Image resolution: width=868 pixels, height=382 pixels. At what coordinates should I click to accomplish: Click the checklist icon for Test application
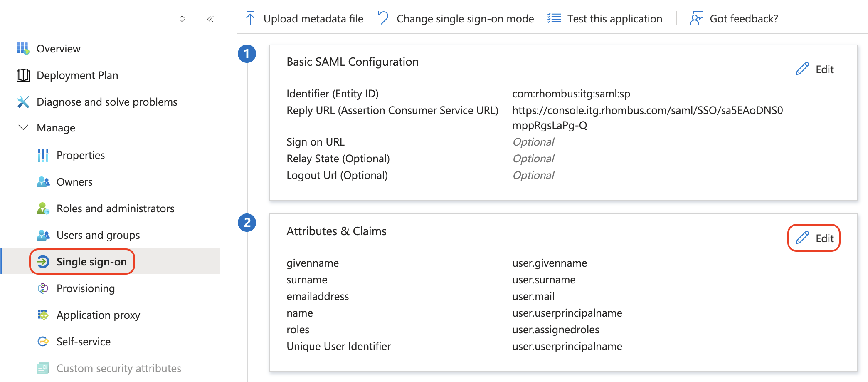coord(554,18)
